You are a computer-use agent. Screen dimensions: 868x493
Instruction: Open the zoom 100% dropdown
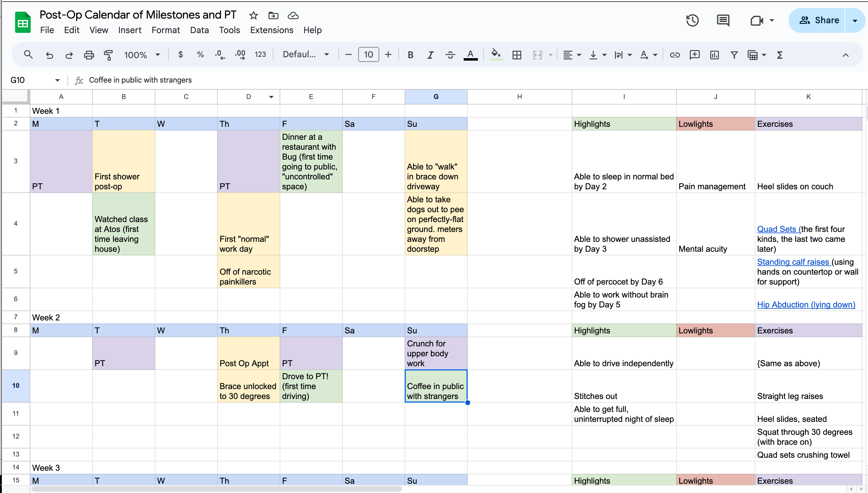tap(142, 55)
